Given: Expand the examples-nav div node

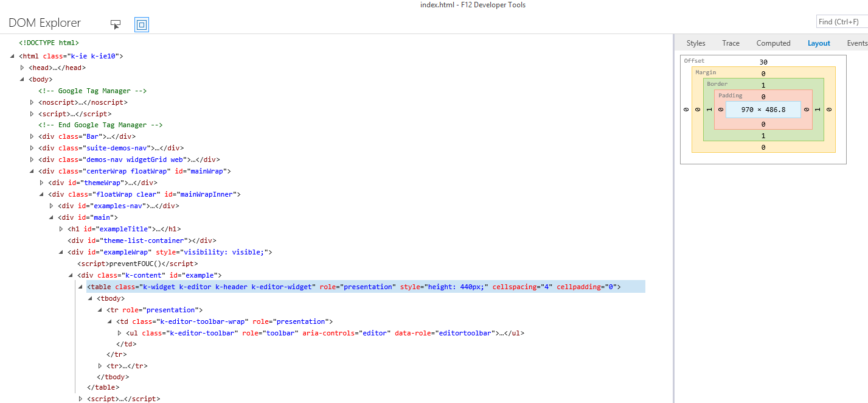Looking at the screenshot, I should click(x=52, y=206).
